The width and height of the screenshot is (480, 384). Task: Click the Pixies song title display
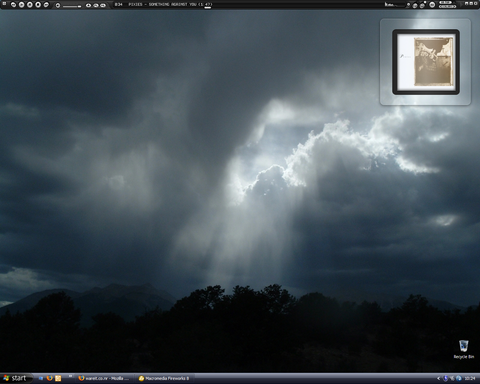(170, 5)
